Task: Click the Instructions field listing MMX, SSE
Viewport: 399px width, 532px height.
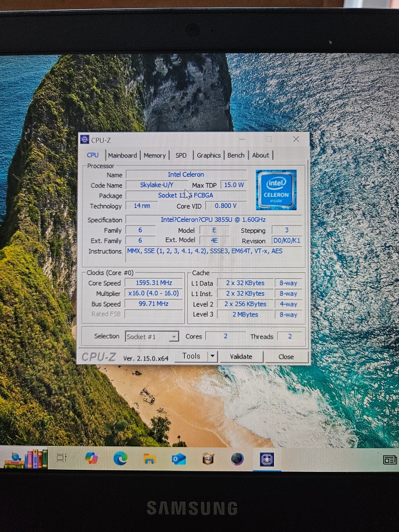Action: (x=213, y=254)
